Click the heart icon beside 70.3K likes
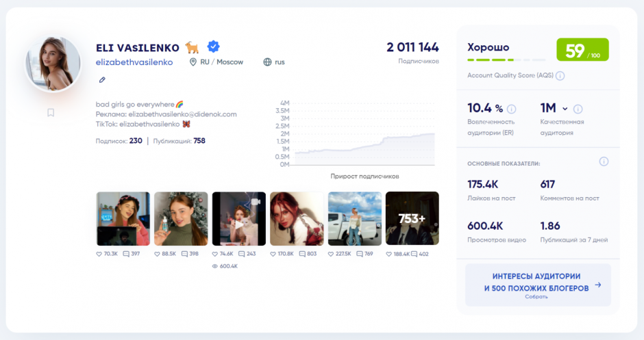The width and height of the screenshot is (644, 340). point(99,254)
